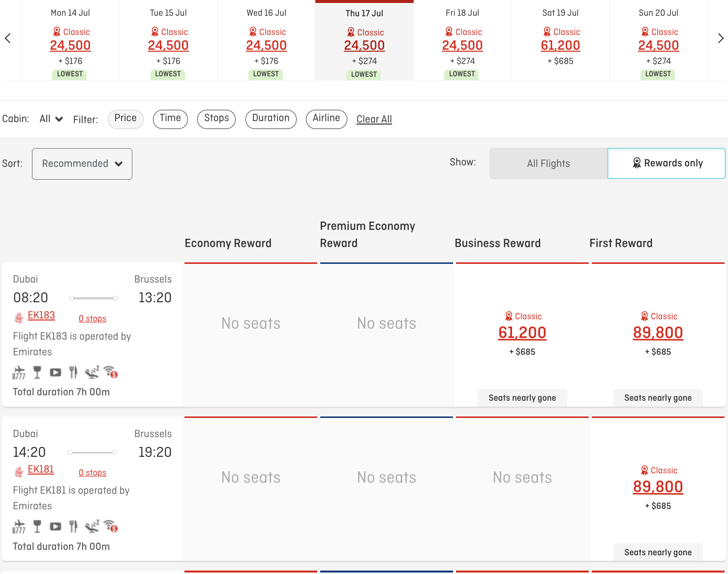Click the 14:20 departure time for EK181

pyautogui.click(x=30, y=452)
